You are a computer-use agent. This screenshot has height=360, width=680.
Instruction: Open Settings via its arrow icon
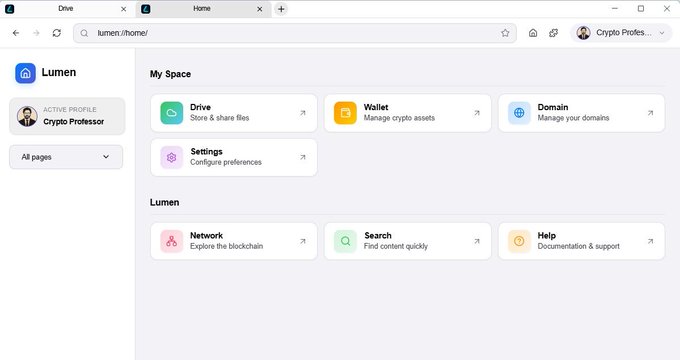coord(303,157)
